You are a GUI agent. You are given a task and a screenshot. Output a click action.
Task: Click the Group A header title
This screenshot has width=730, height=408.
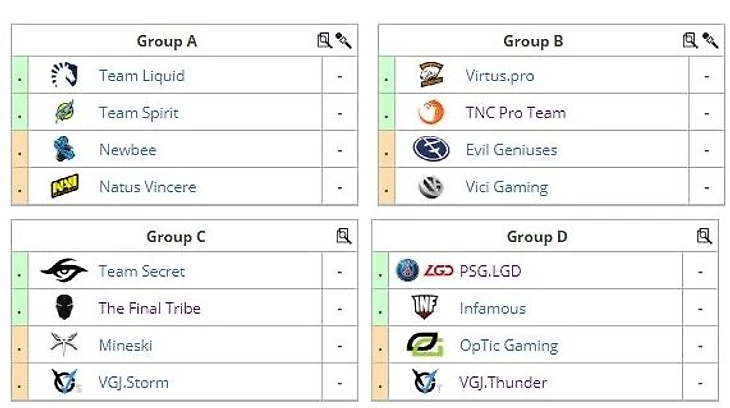coord(167,41)
